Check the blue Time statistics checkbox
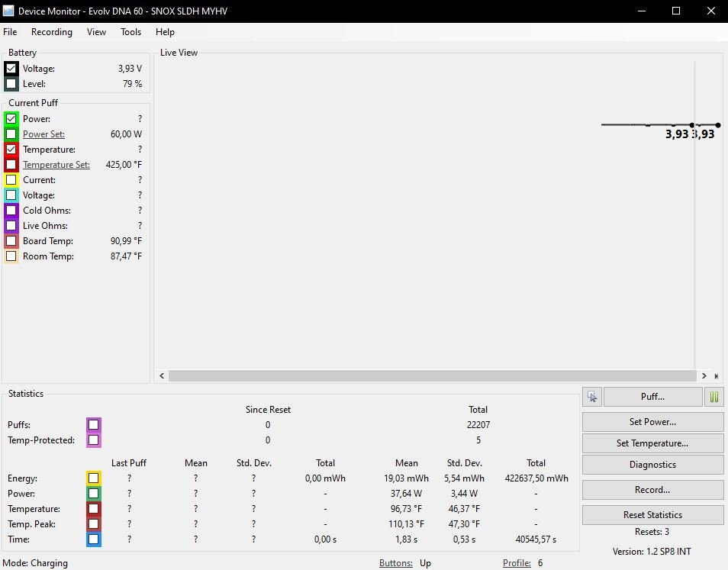Image resolution: width=728 pixels, height=570 pixels. click(93, 539)
